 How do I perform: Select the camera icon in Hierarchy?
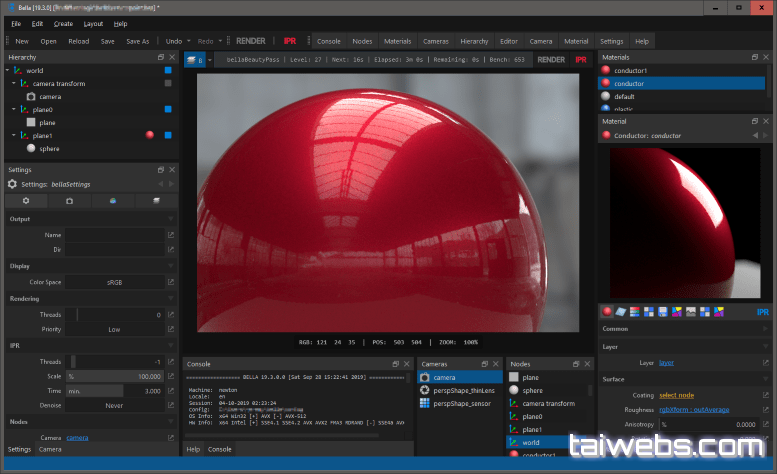coord(30,96)
